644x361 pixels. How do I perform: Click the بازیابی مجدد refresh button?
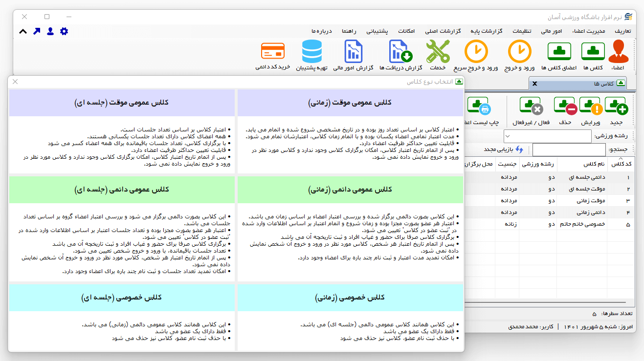click(504, 149)
